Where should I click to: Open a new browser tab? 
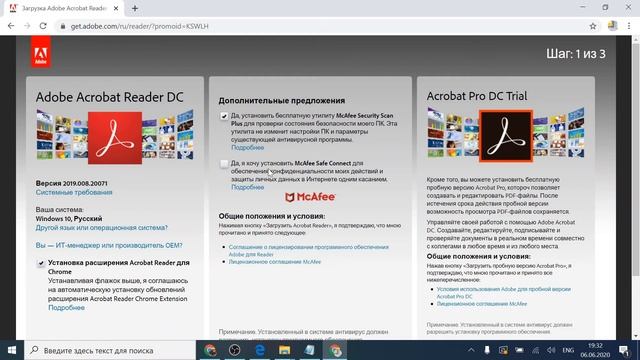point(135,8)
